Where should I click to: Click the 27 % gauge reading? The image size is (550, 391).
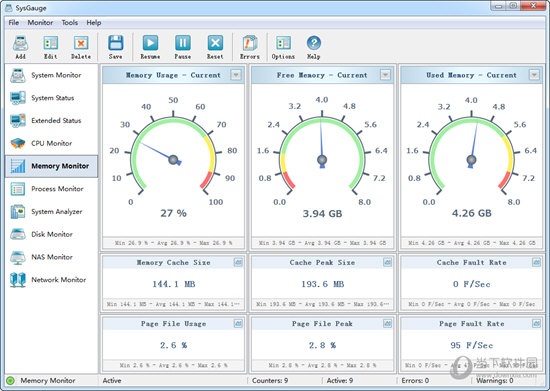pyautogui.click(x=173, y=213)
